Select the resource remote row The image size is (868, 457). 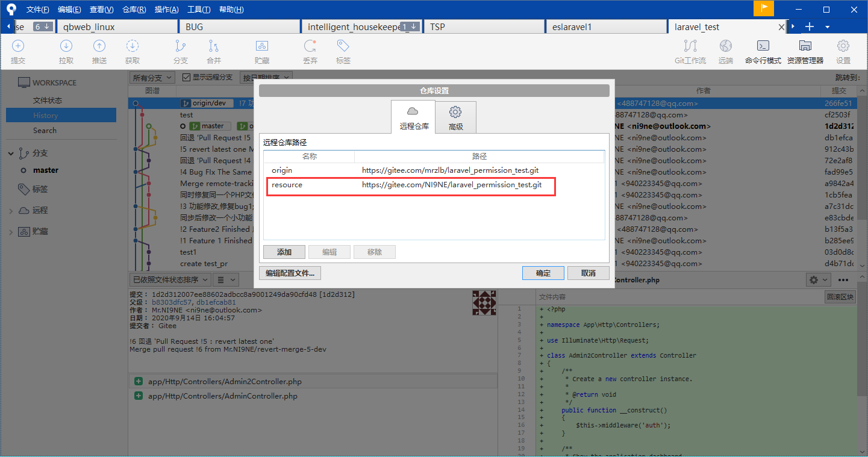pos(411,185)
